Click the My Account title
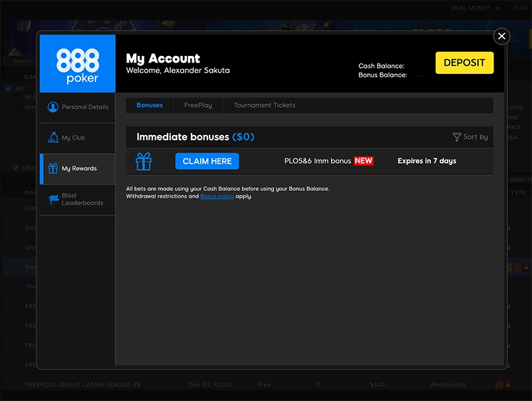The height and width of the screenshot is (401, 532). coord(163,59)
